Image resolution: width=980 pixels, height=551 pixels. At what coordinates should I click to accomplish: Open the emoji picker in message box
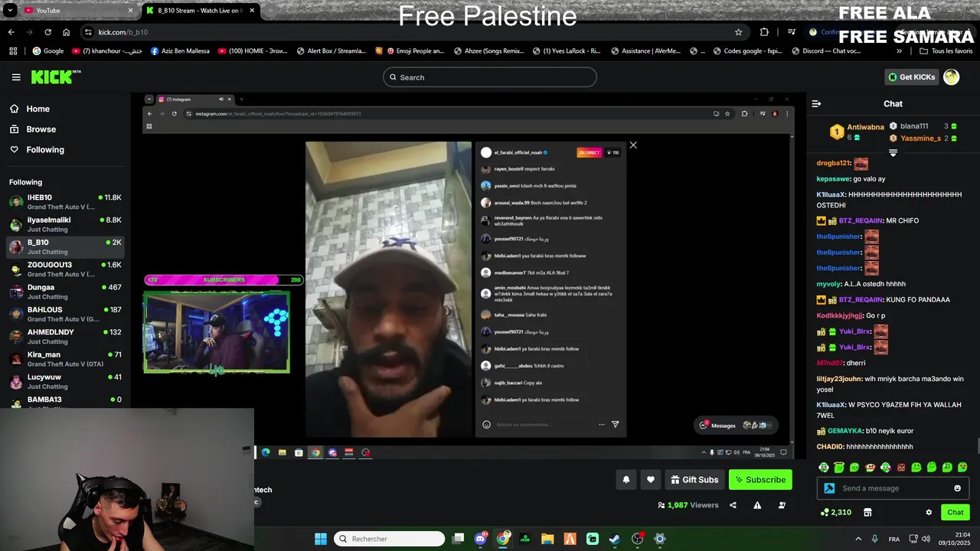pos(957,488)
